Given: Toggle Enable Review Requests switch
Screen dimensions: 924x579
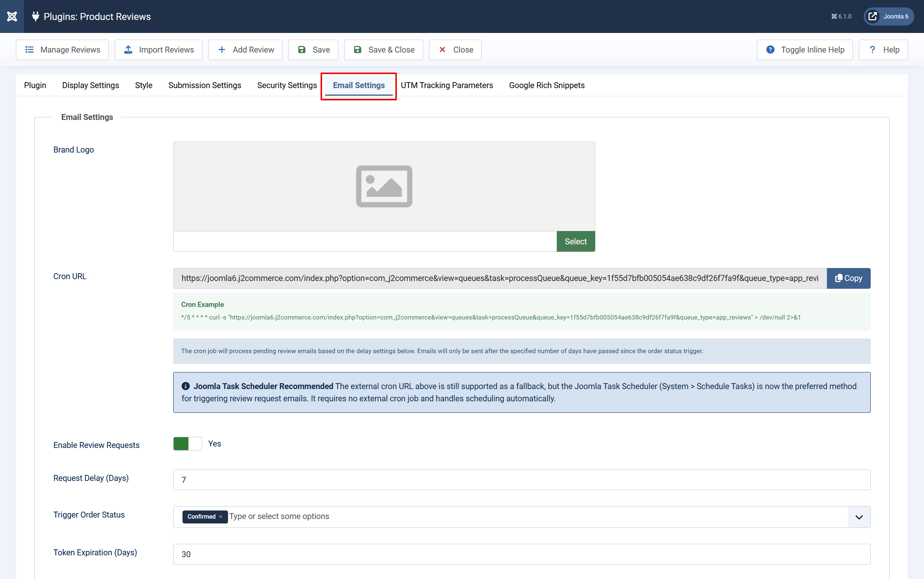Looking at the screenshot, I should coord(188,444).
